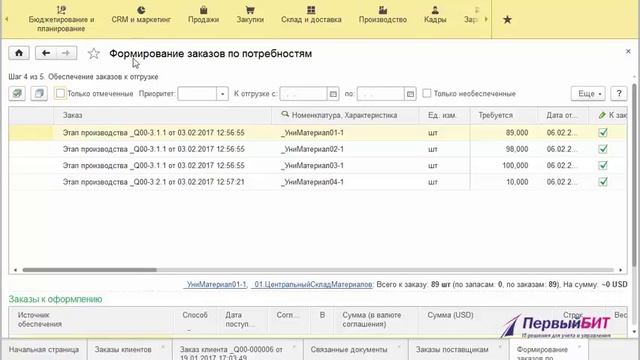Viewport: 640px width, 360px height.
Task: Enable Только отмеченные checkbox
Action: (60, 93)
